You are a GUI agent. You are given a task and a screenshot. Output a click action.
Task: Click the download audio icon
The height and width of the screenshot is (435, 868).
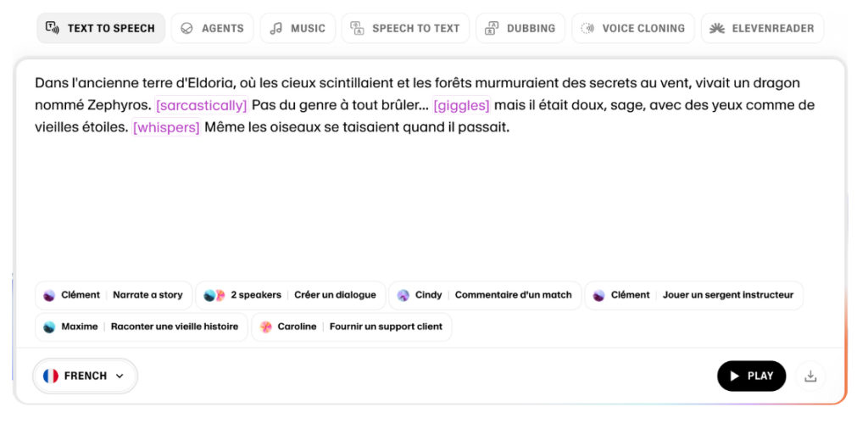(810, 376)
